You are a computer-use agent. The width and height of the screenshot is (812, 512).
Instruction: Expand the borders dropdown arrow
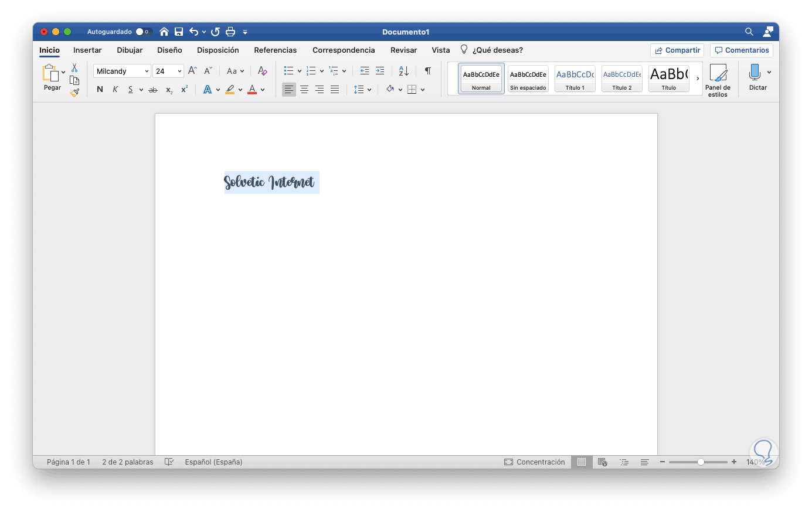(x=423, y=90)
